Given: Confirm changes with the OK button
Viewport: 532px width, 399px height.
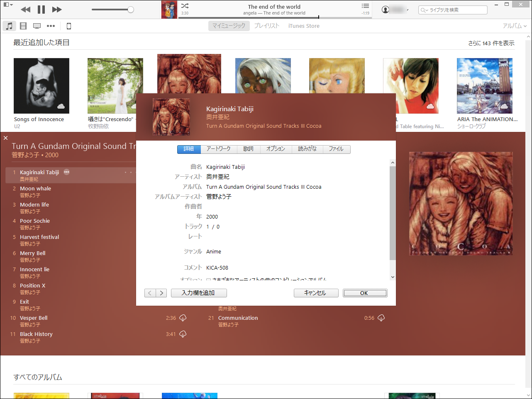Looking at the screenshot, I should (365, 293).
